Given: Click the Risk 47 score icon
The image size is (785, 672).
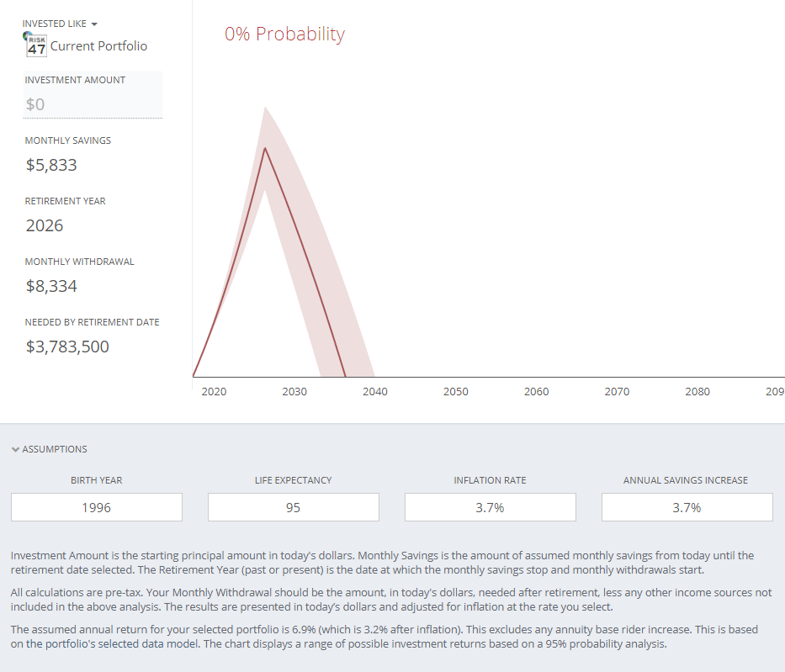Looking at the screenshot, I should point(36,46).
